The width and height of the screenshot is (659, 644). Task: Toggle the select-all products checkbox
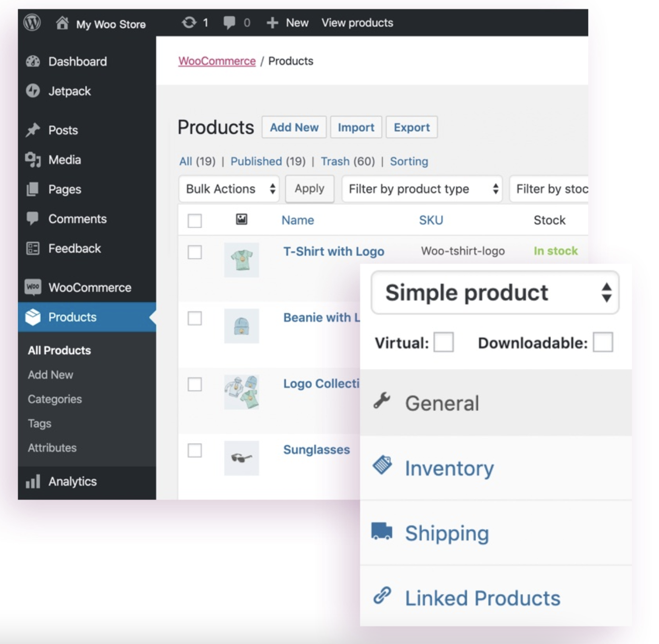tap(195, 221)
